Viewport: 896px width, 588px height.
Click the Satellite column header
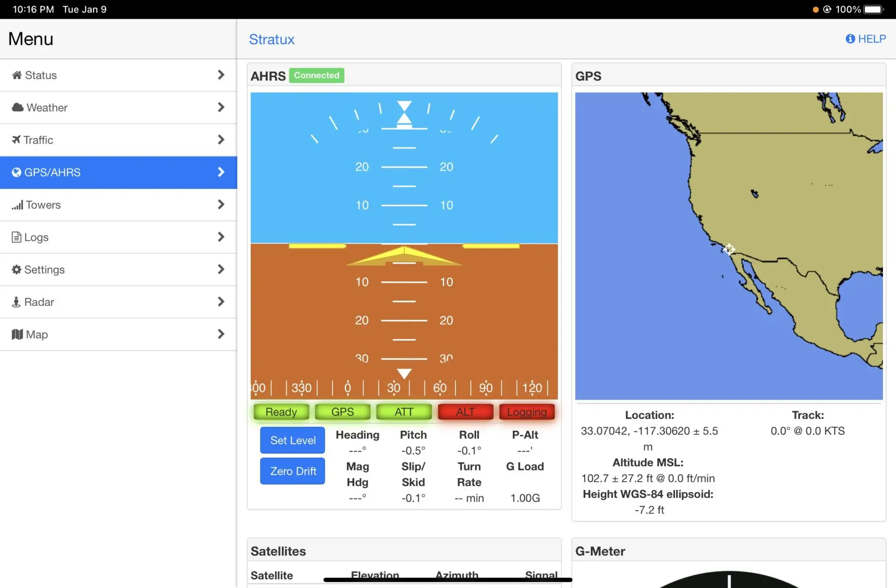click(272, 575)
